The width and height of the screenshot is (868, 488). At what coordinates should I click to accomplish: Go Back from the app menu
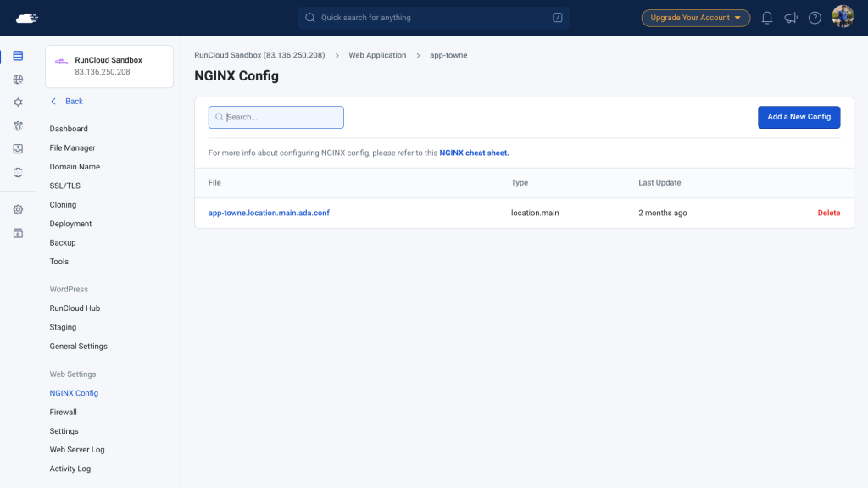tap(67, 102)
